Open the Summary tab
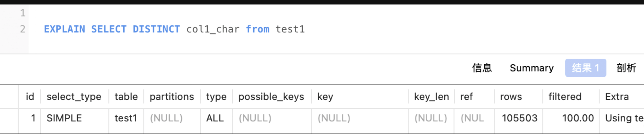 tap(532, 68)
